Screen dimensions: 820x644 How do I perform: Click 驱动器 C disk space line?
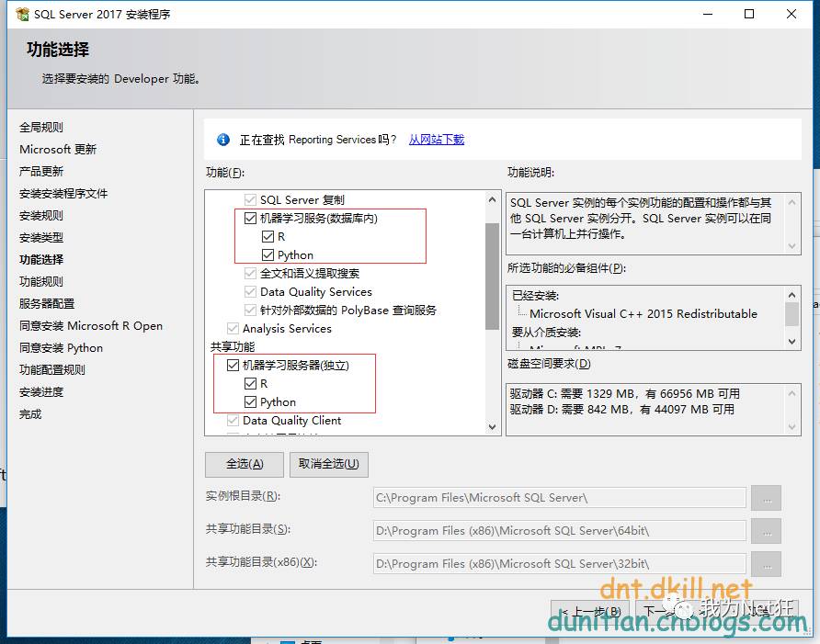pos(625,393)
